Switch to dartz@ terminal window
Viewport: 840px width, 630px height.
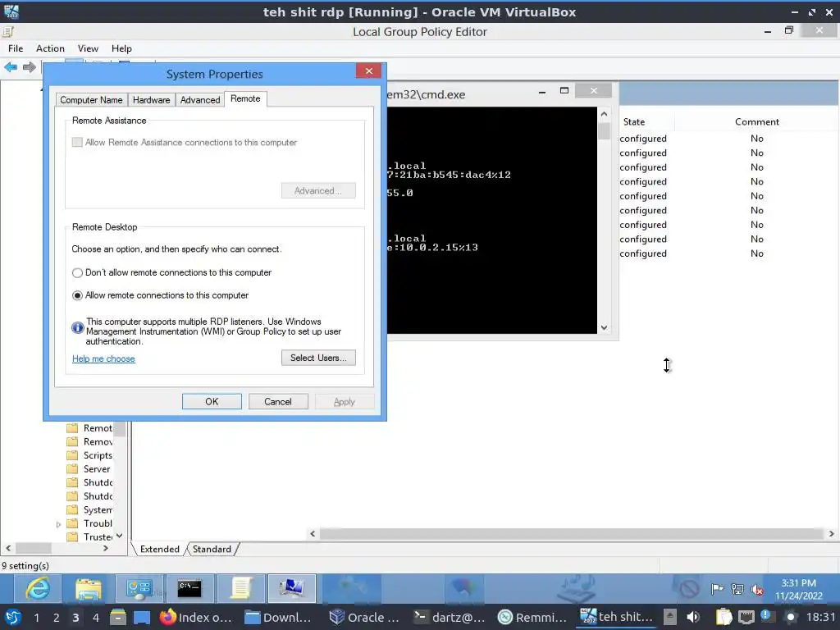pyautogui.click(x=449, y=618)
